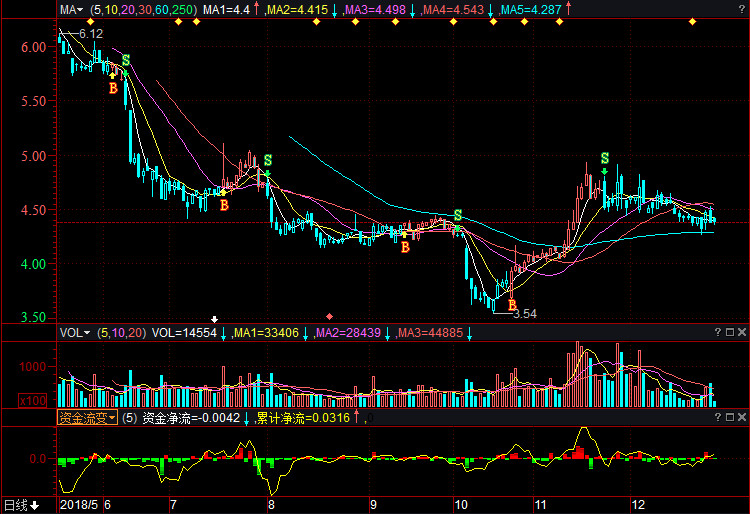The width and height of the screenshot is (750, 514).
Task: Click the VOL parameters (5,10,20) label
Action: 121,333
